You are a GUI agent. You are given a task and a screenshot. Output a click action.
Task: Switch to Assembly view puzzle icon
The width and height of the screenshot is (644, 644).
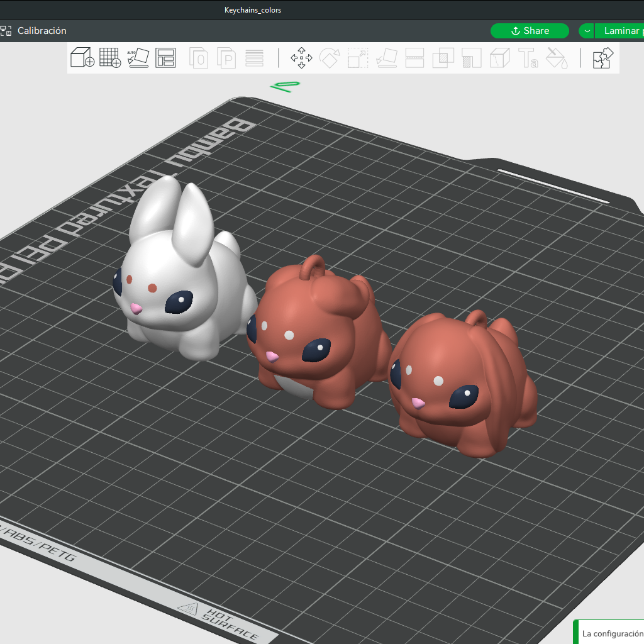[602, 58]
